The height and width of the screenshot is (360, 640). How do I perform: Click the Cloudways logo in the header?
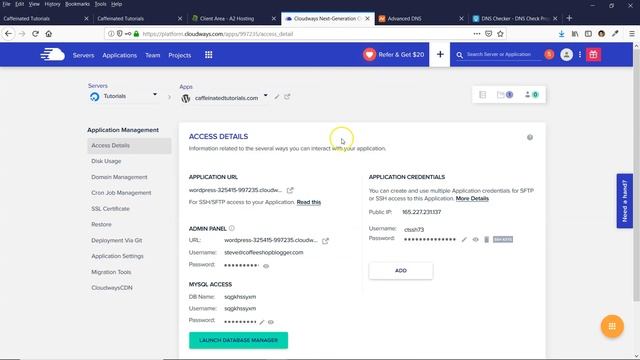pos(53,55)
